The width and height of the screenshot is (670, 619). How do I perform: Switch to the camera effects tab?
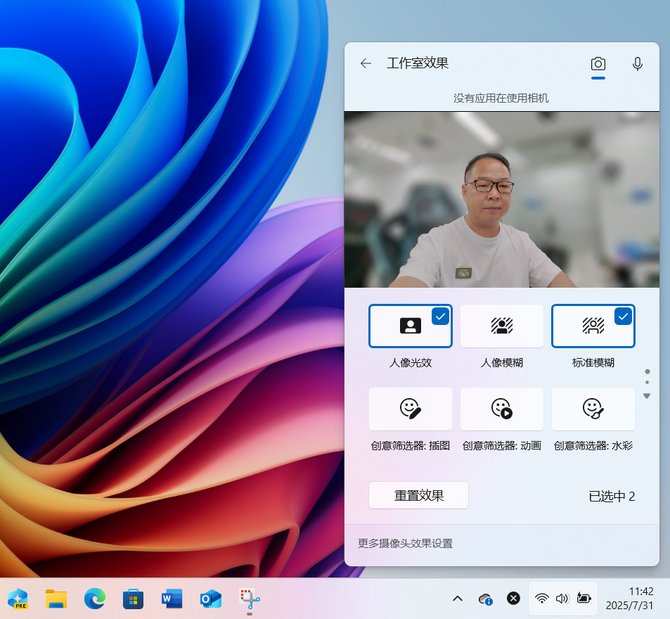(598, 64)
